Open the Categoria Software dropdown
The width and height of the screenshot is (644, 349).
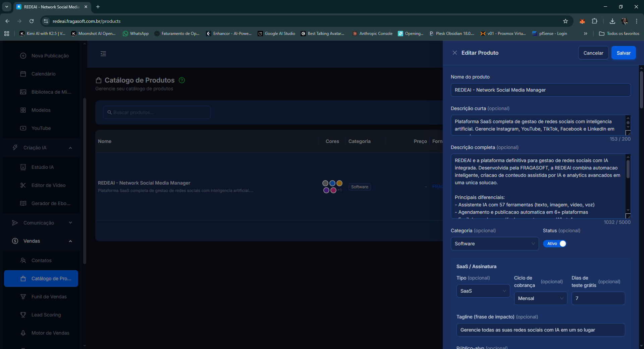point(495,244)
